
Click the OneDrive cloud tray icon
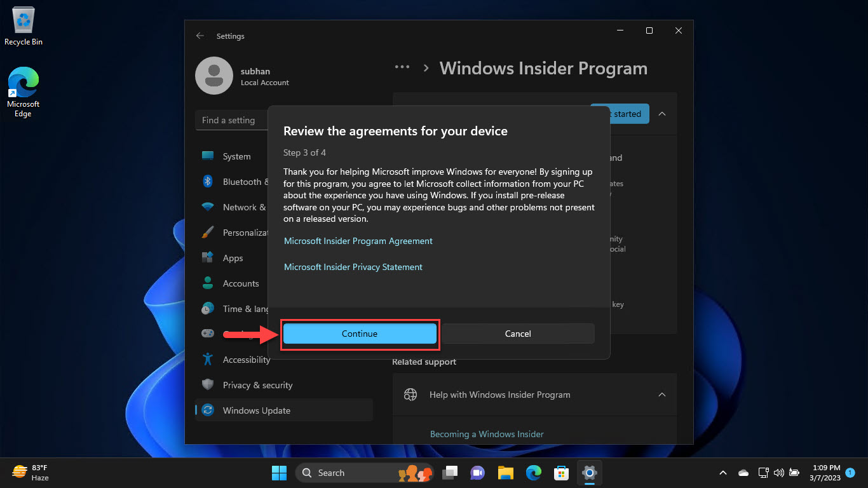tap(743, 473)
